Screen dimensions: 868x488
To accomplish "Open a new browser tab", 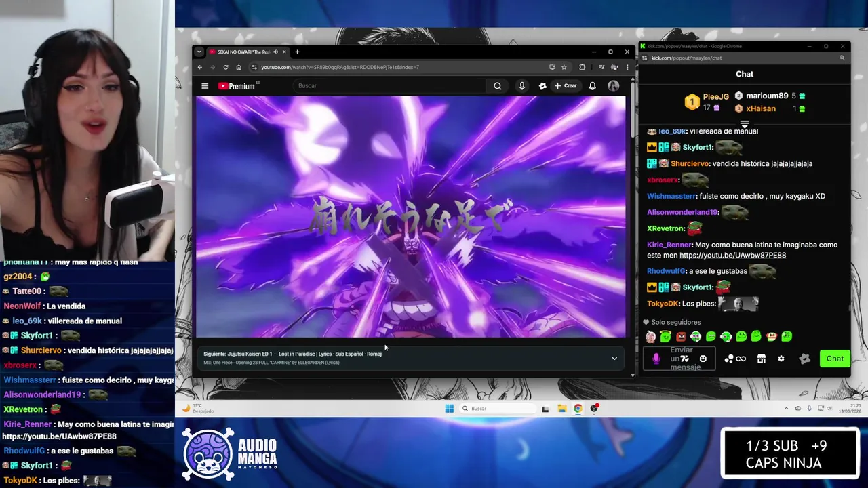I will pos(297,52).
